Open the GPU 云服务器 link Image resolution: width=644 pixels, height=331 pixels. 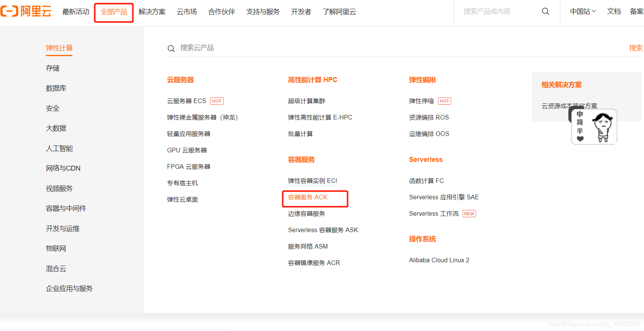click(x=187, y=150)
